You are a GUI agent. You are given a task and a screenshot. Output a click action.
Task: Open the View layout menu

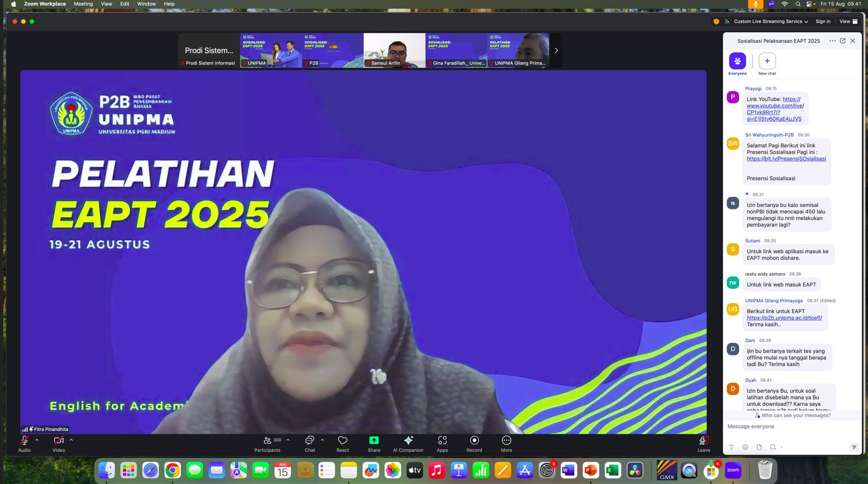click(849, 21)
